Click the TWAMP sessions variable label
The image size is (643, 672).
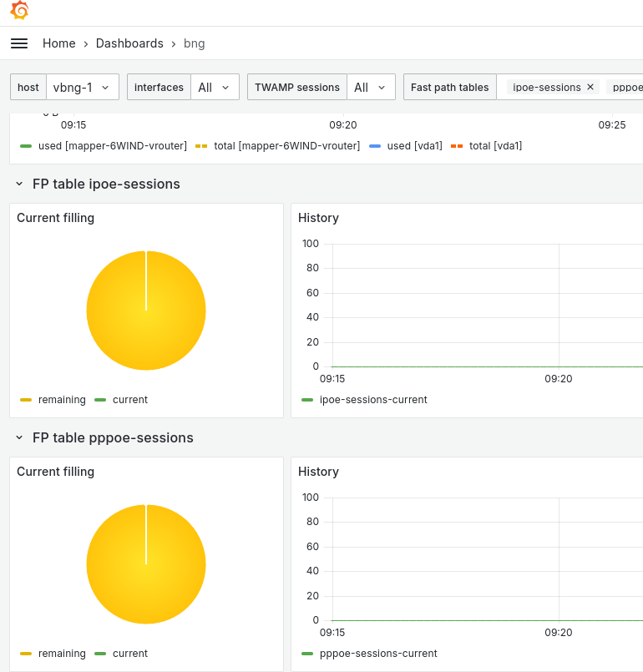(x=297, y=88)
